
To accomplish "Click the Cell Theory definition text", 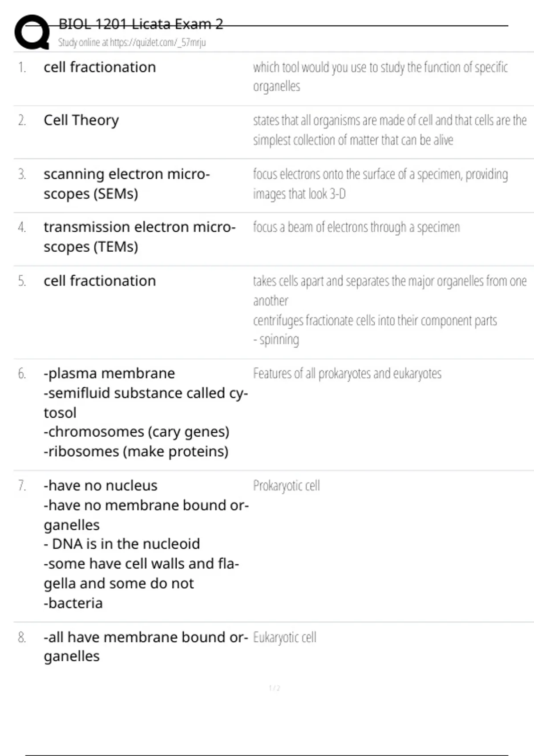I will (x=389, y=130).
